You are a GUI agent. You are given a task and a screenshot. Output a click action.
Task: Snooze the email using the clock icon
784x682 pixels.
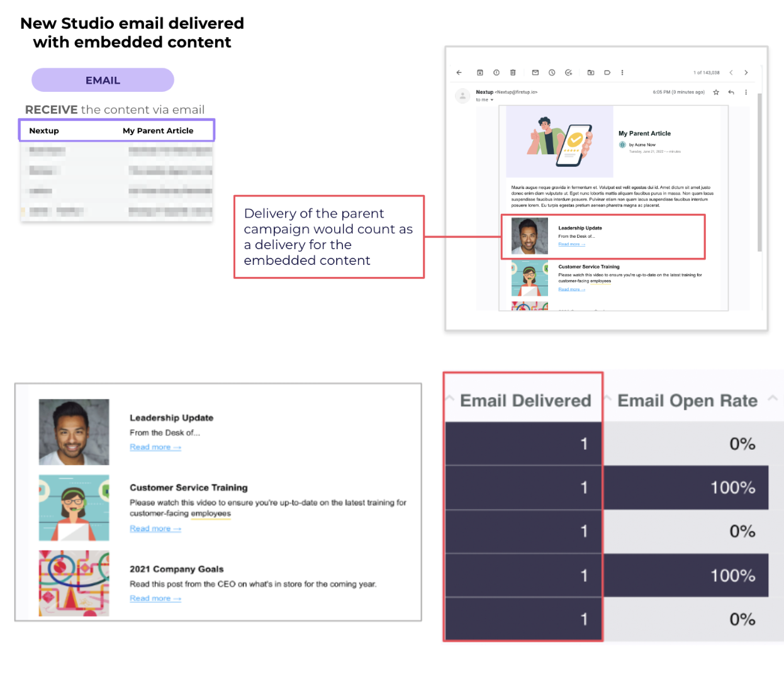[x=551, y=72]
